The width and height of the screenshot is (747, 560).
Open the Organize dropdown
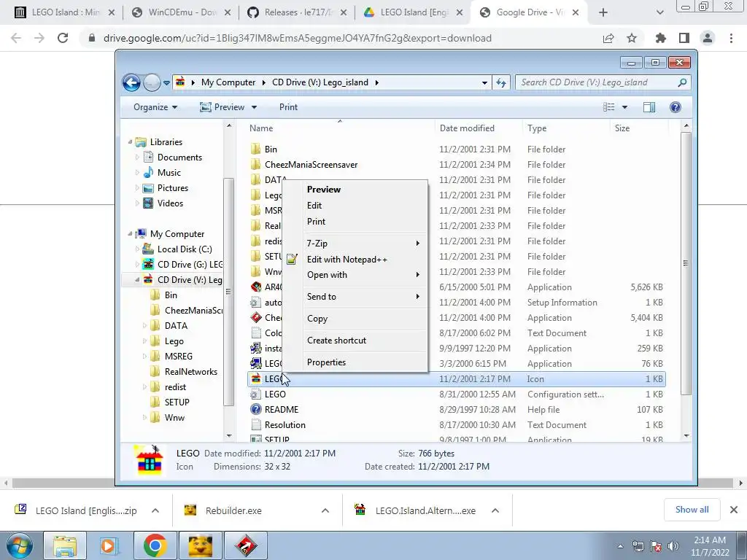tap(155, 107)
